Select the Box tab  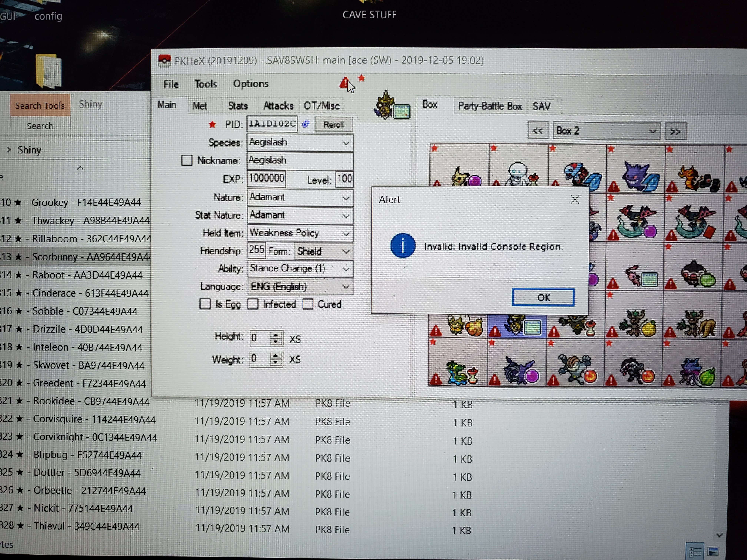coord(430,104)
